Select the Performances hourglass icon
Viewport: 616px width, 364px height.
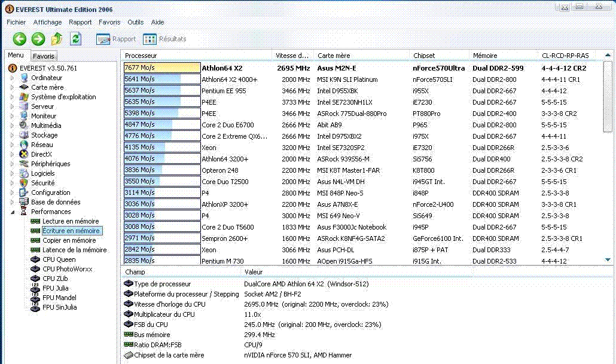click(24, 212)
